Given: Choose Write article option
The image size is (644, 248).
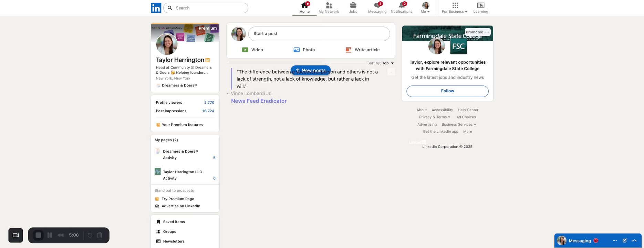Looking at the screenshot, I should tap(363, 50).
